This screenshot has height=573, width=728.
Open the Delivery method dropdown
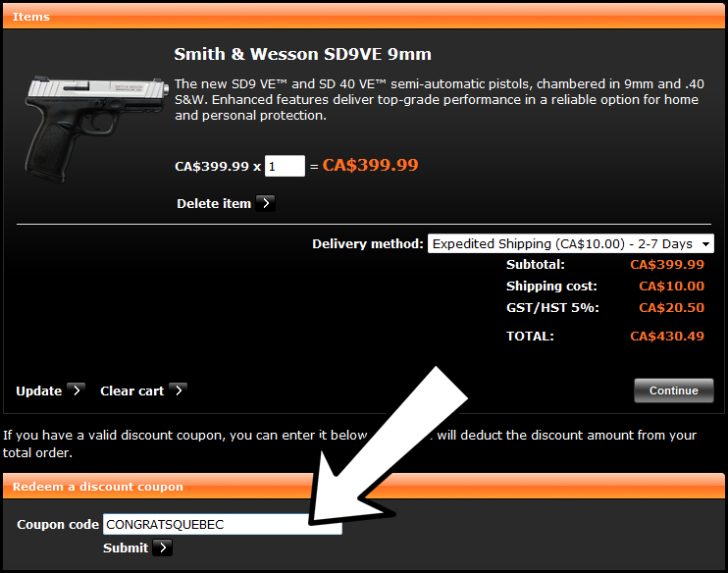(571, 243)
